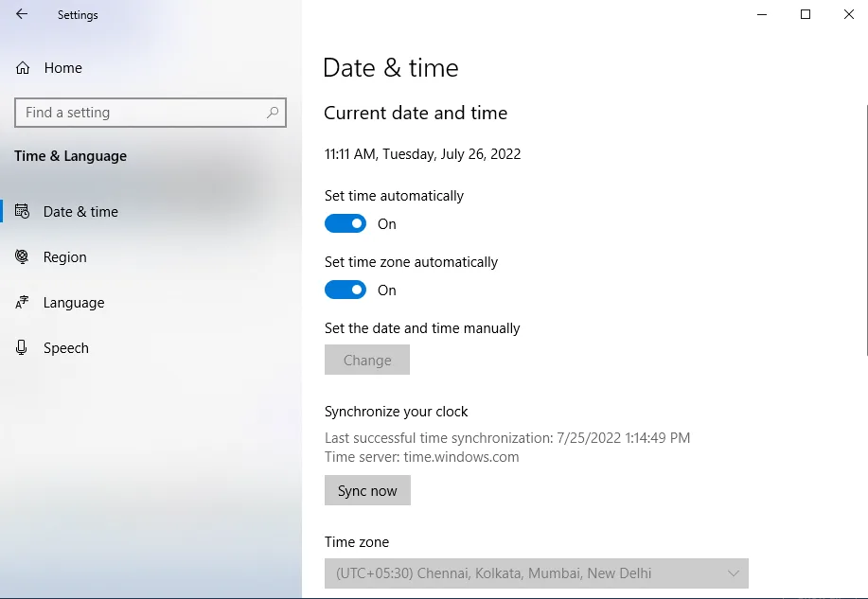The height and width of the screenshot is (599, 868).
Task: Click the Change button for manual date
Action: coord(367,361)
